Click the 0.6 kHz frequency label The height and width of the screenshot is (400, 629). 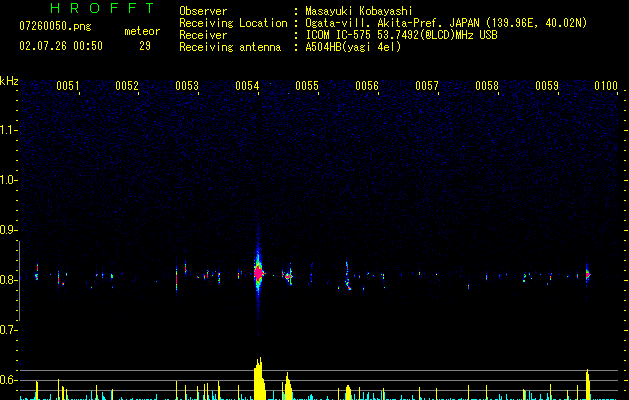[x=8, y=380]
